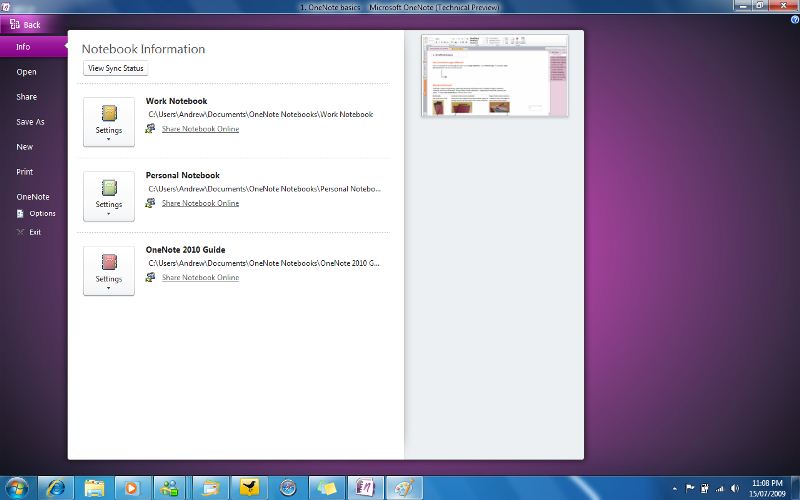Click the power icon in the tray
800x500 pixels.
[705, 488]
